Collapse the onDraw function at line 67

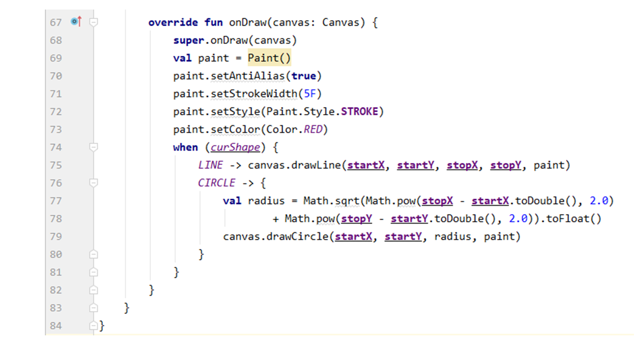(93, 22)
